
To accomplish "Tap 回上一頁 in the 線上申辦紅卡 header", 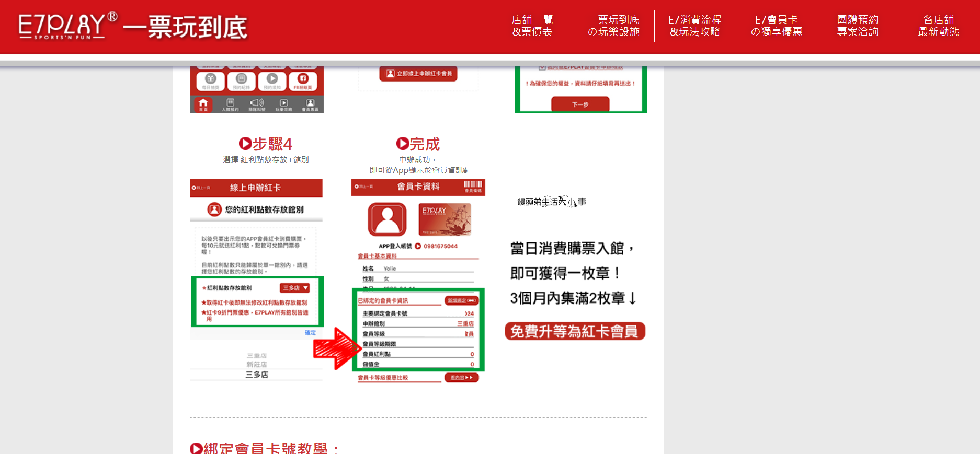I will pyautogui.click(x=201, y=188).
